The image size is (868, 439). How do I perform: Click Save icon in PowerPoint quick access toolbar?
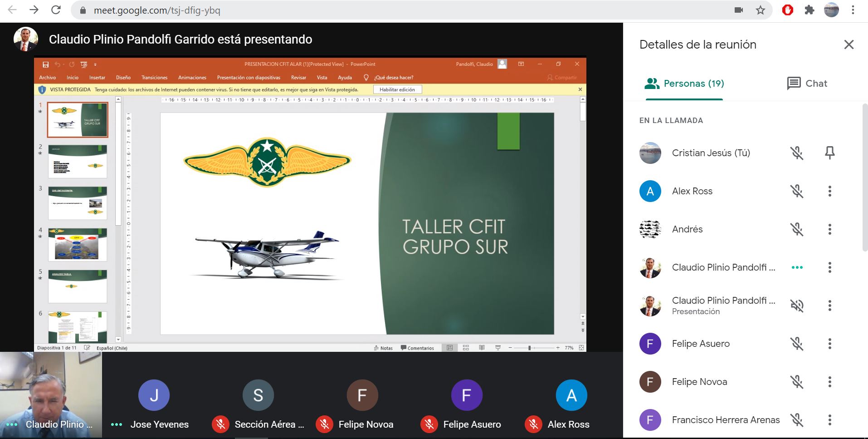(x=45, y=64)
